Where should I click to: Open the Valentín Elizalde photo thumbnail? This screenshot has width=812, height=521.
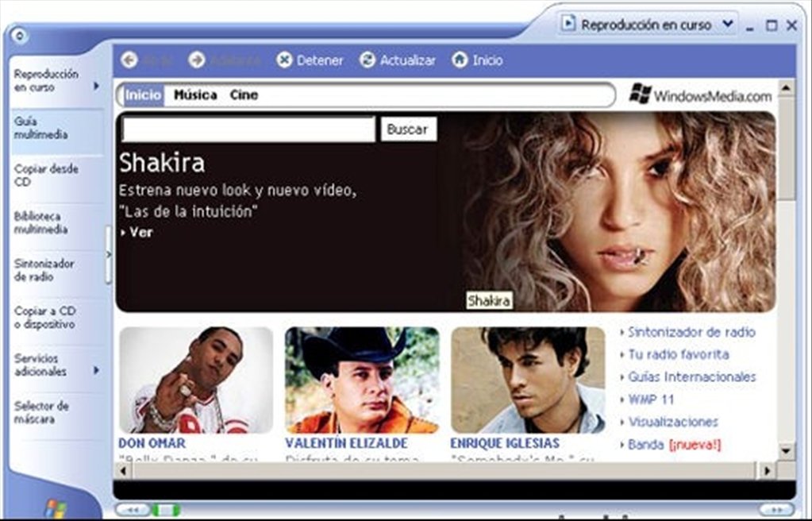[362, 380]
